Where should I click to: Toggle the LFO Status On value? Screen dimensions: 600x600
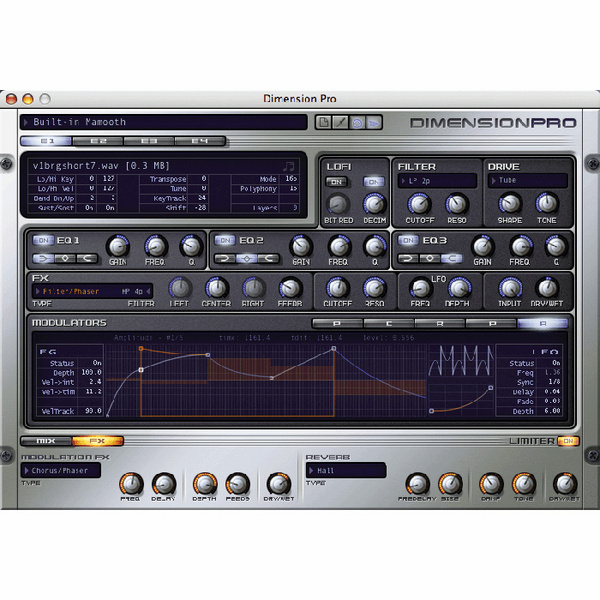pos(556,363)
